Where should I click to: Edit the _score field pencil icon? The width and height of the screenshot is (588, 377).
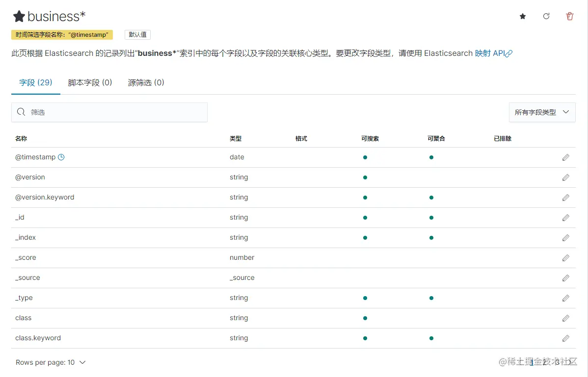point(566,257)
